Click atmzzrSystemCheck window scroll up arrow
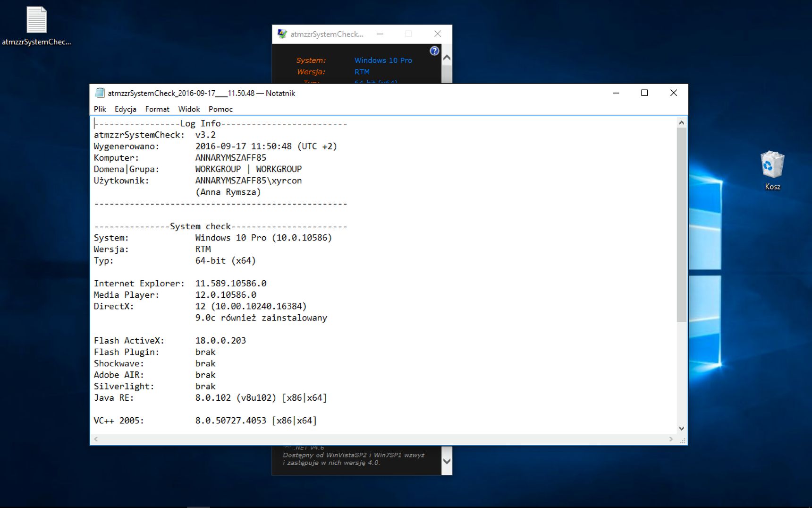812x508 pixels. 447,58
